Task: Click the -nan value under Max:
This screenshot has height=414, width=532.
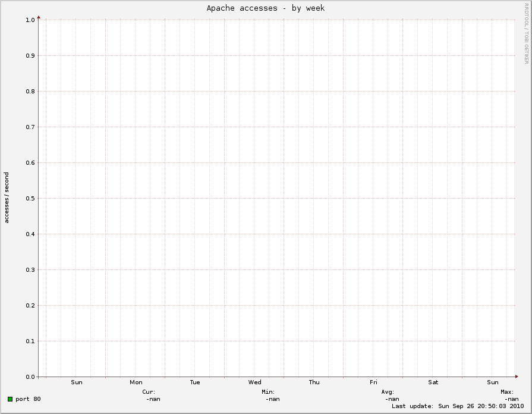Action: click(511, 399)
